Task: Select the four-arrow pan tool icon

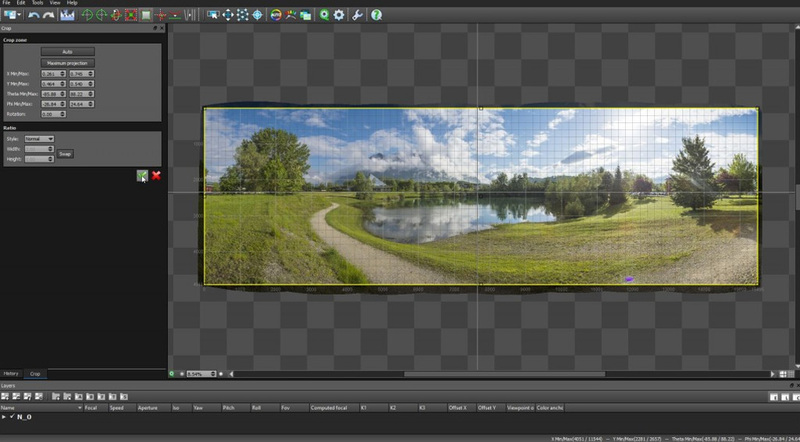Action: point(228,15)
